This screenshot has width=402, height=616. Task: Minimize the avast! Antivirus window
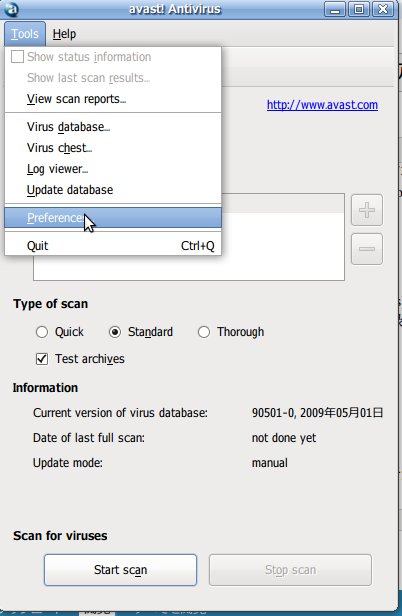click(335, 9)
